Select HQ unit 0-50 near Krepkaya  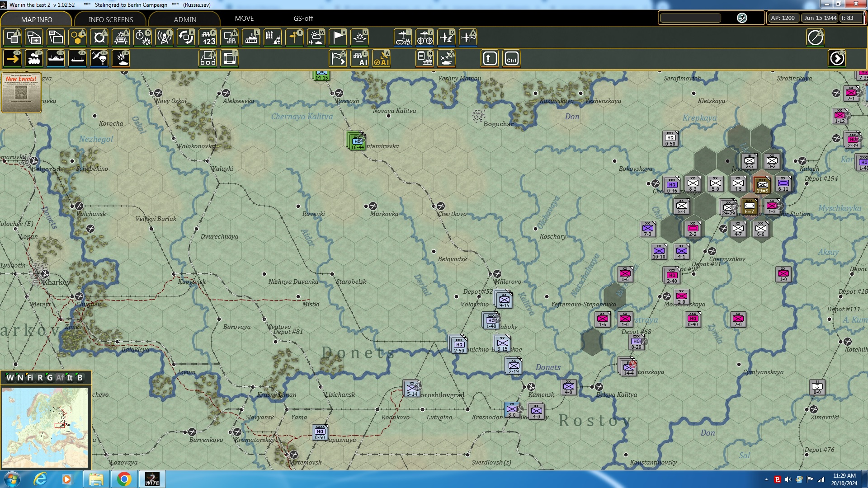tap(670, 138)
